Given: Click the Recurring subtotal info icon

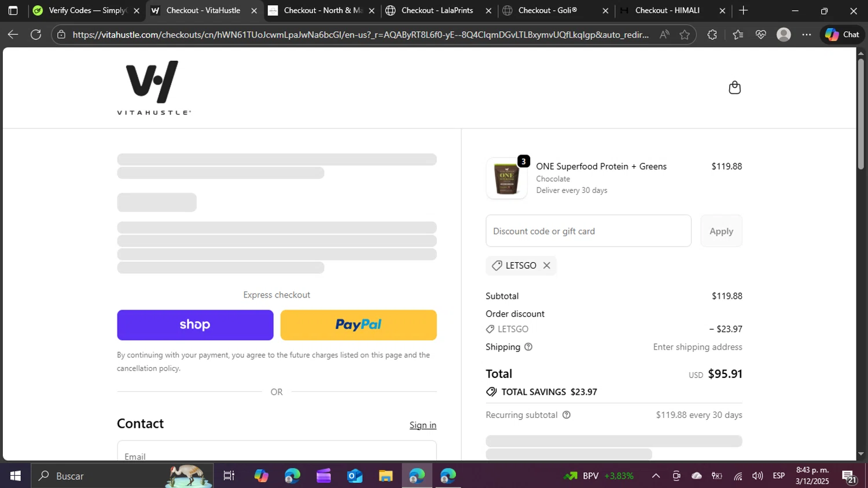Looking at the screenshot, I should coord(567,415).
